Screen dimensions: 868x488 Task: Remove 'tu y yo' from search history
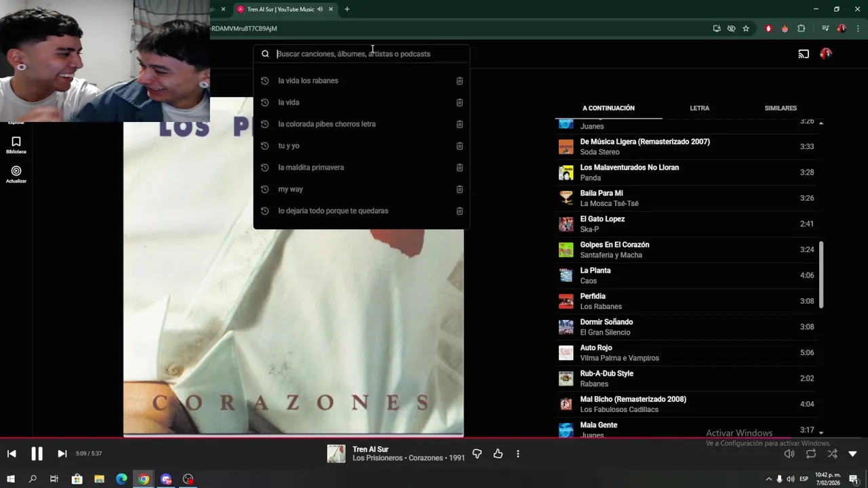coord(459,146)
